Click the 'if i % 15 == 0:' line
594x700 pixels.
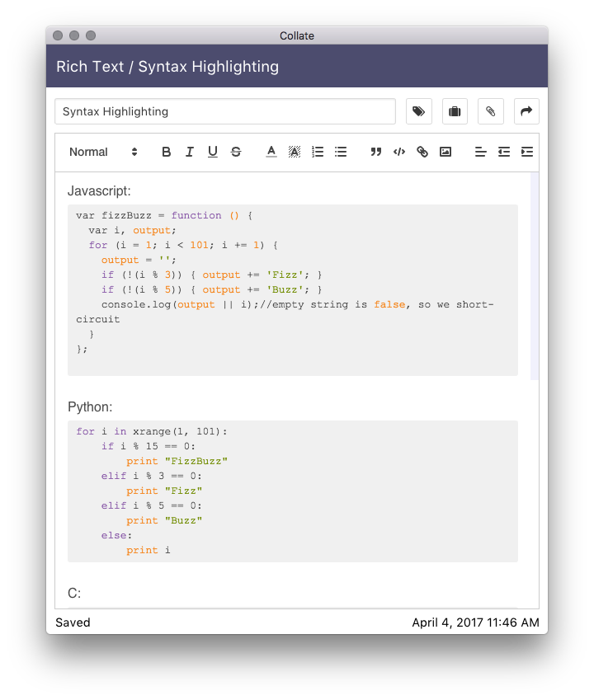pos(148,446)
